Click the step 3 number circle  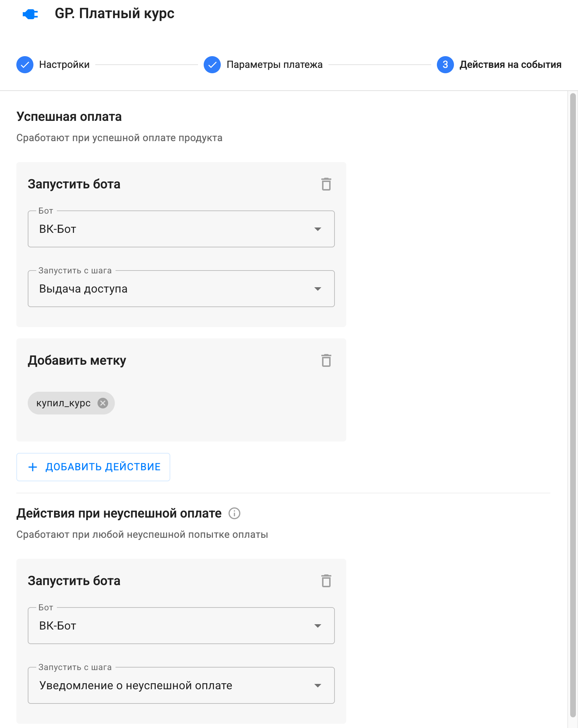click(445, 65)
